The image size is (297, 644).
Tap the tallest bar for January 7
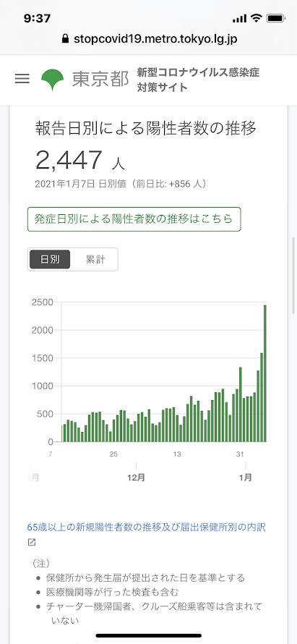pyautogui.click(x=265, y=373)
